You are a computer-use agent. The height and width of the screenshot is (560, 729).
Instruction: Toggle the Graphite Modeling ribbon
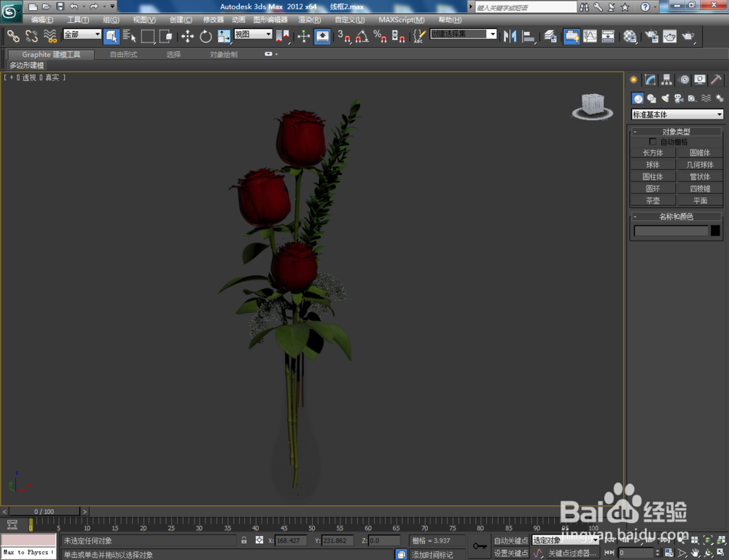pos(572,36)
